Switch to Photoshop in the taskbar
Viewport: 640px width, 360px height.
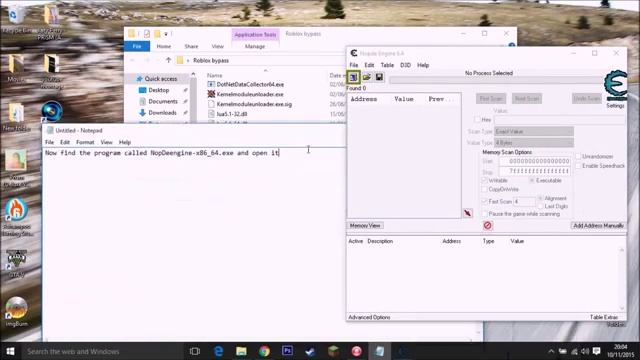pos(287,351)
